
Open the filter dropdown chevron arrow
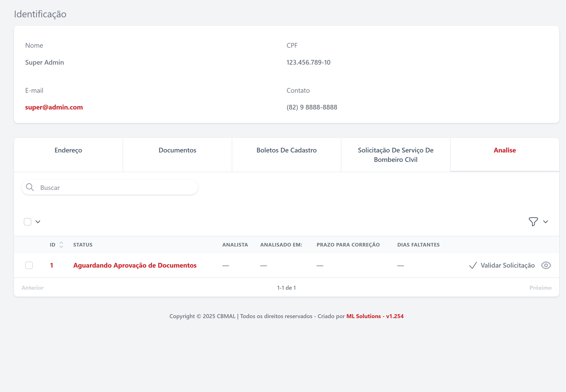click(x=546, y=222)
